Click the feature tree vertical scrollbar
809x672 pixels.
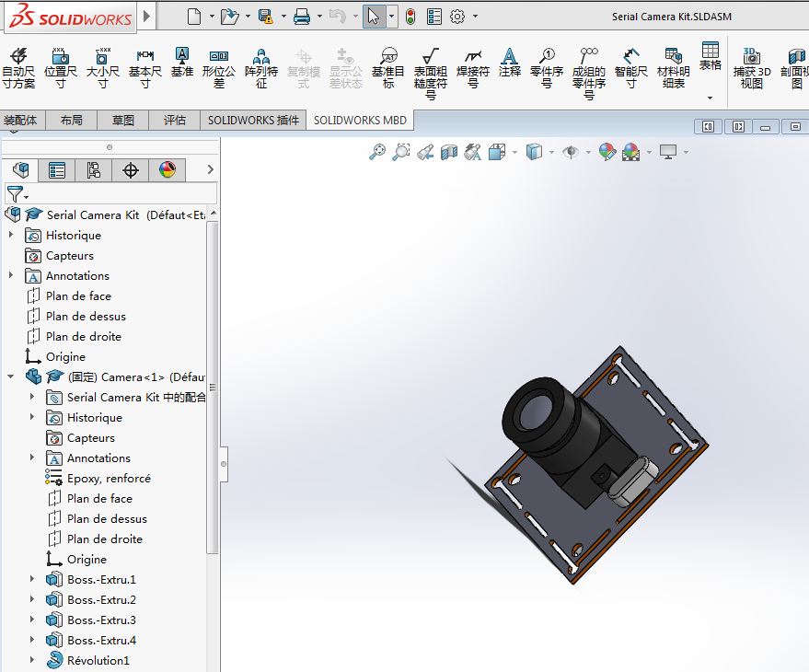tap(213, 388)
